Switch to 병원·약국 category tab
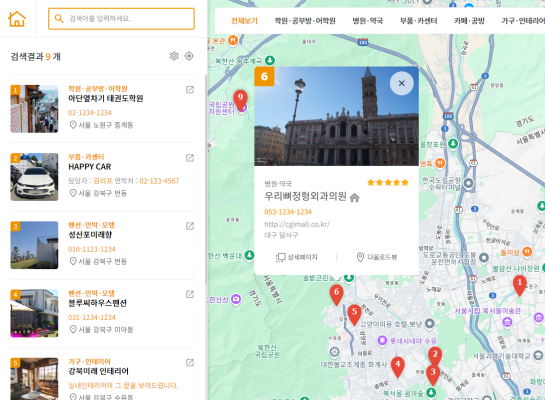This screenshot has width=545, height=400. pos(368,21)
